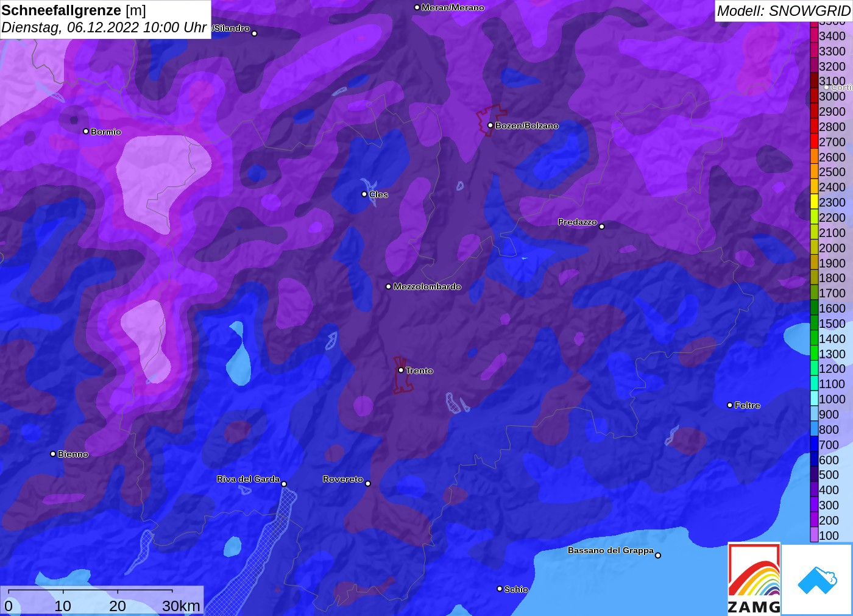The height and width of the screenshot is (616, 853).
Task: Click the legend value '3000'
Action: pos(832,96)
